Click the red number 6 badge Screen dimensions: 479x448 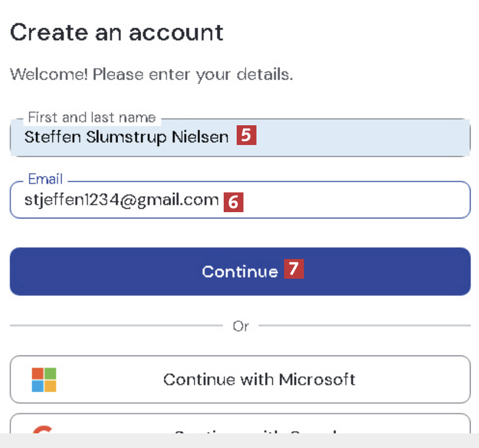pyautogui.click(x=233, y=201)
